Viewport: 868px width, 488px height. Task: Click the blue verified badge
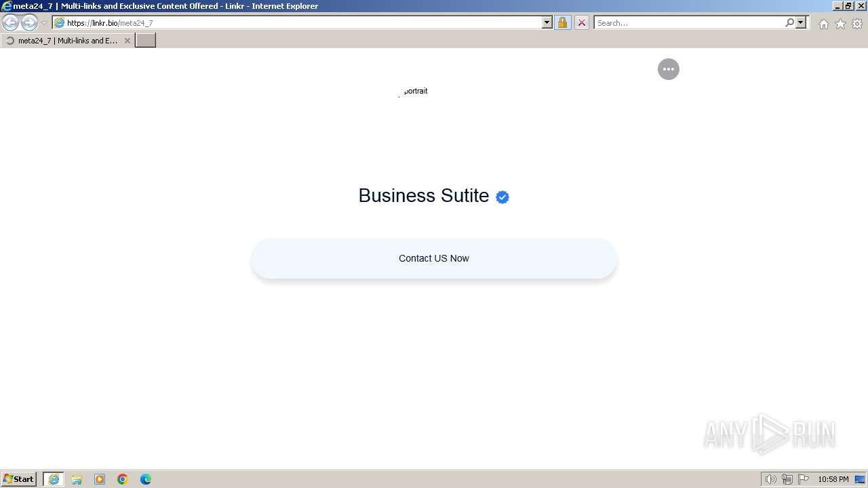[x=502, y=197]
